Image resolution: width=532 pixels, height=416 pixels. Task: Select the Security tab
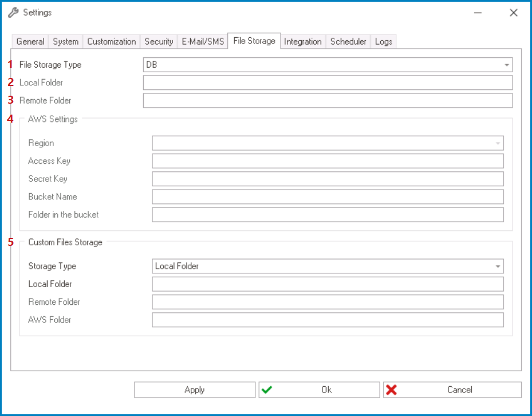coord(158,41)
